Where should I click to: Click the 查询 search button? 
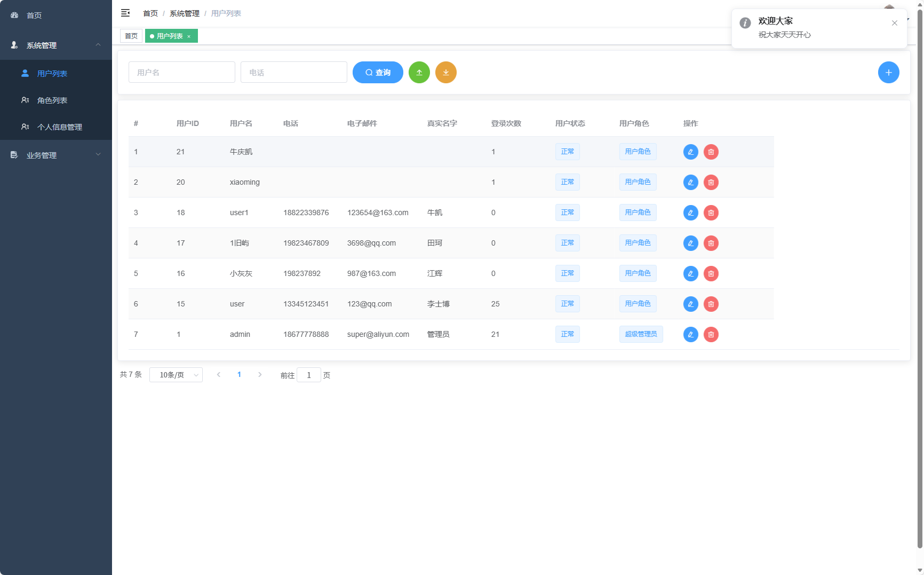point(378,73)
